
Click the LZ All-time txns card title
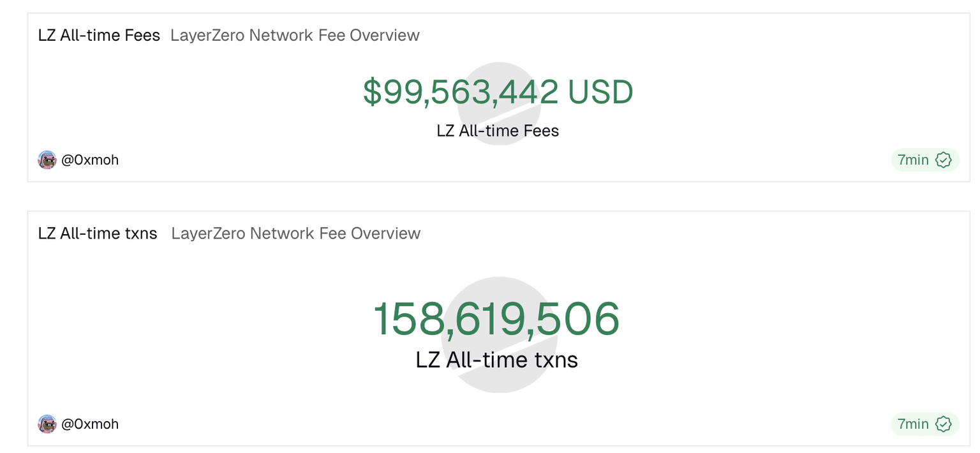point(98,233)
